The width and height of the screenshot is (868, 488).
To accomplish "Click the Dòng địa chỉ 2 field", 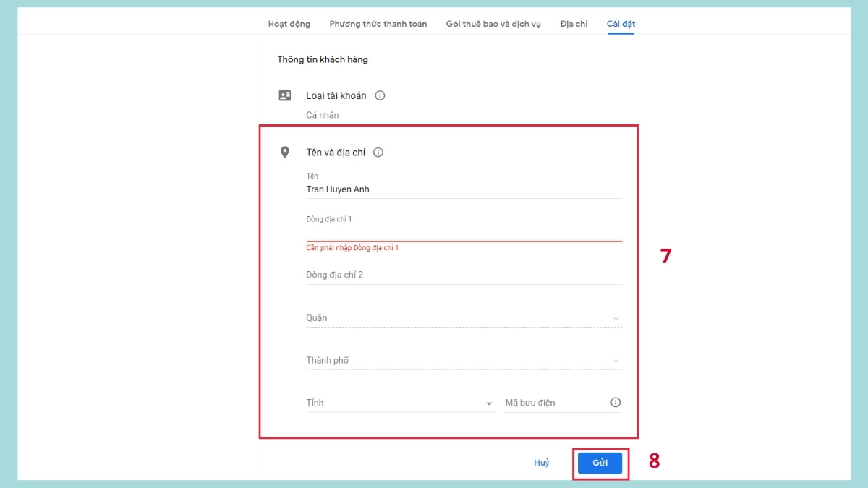I will [x=464, y=275].
